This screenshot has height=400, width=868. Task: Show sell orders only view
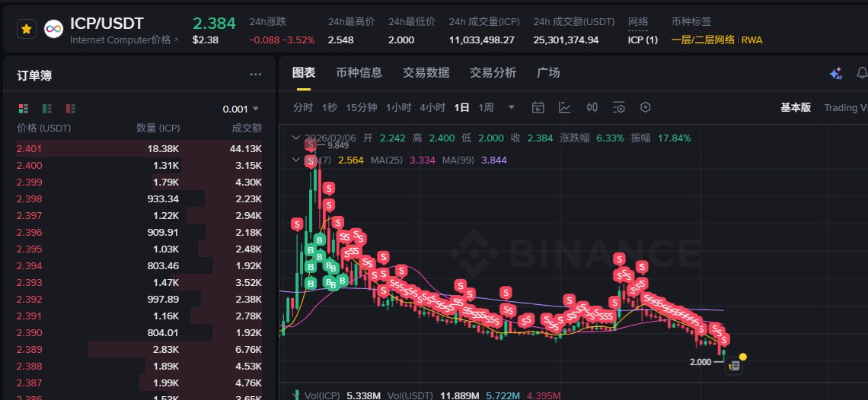(71, 109)
